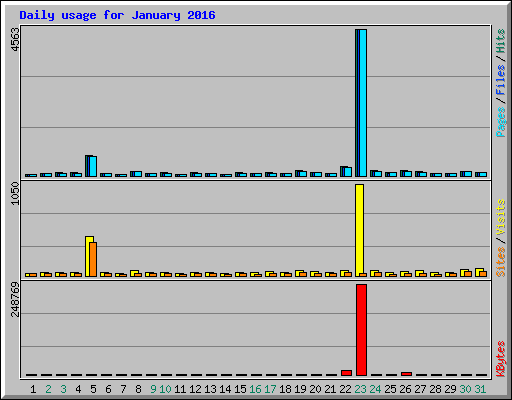This screenshot has height=400, width=512.
Task: Click day label 21 on the x-axis
Action: click(330, 389)
